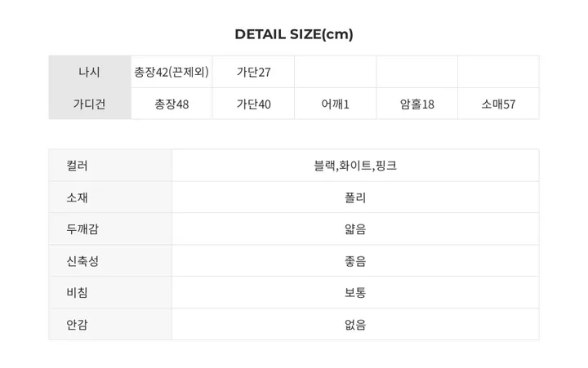Screen dimensions: 588x368
Task: Select the 좋음 elasticity value
Action: [355, 261]
